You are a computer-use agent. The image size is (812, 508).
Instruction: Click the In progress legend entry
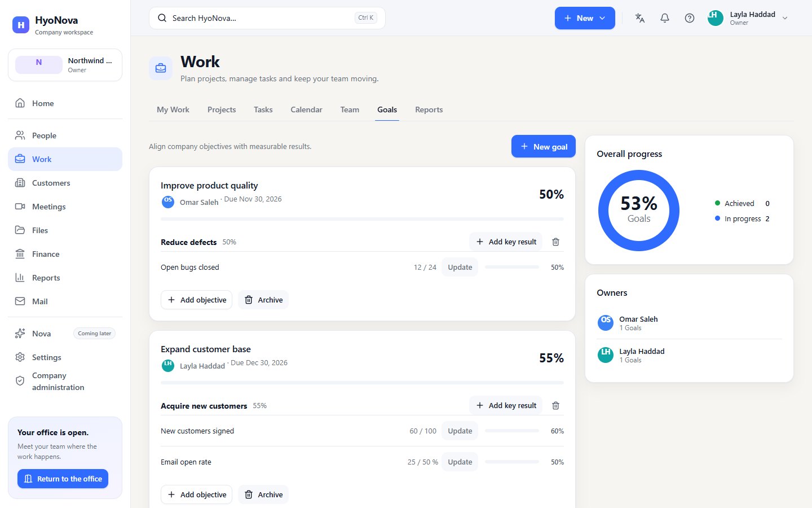(742, 218)
